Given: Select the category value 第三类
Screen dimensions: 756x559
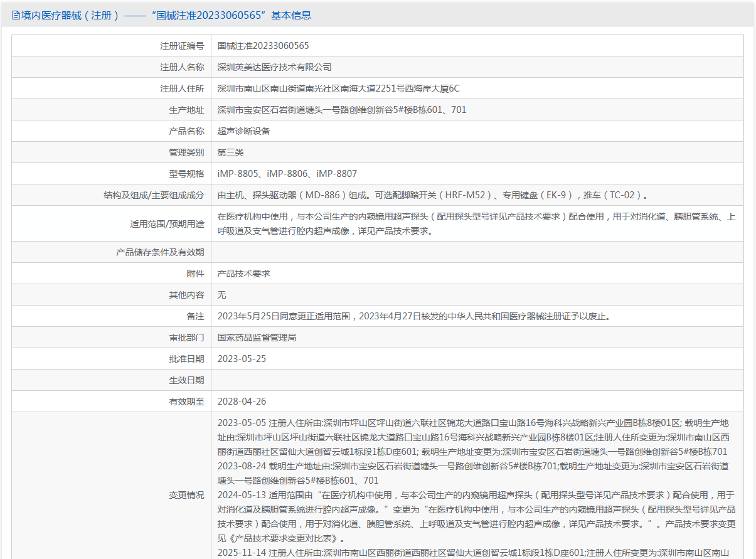Looking at the screenshot, I should 230,152.
